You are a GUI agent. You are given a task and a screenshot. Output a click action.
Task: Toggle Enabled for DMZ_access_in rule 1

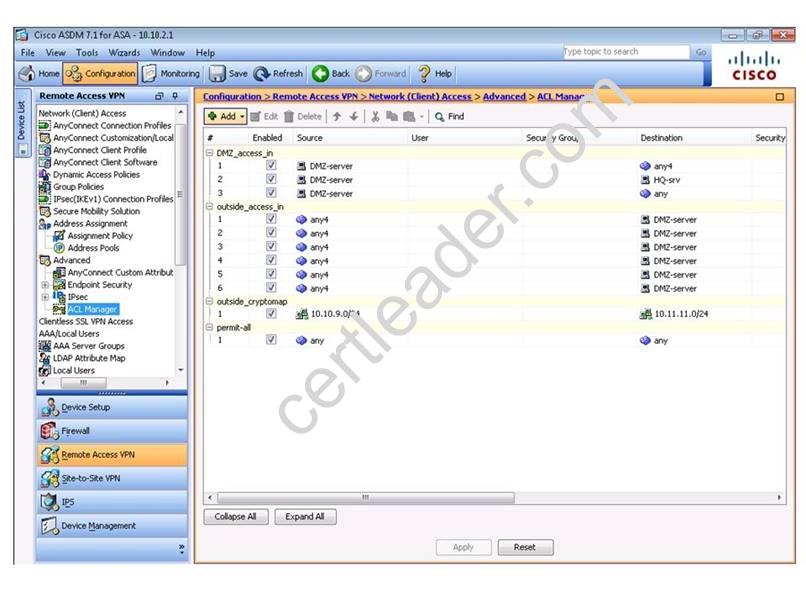271,166
